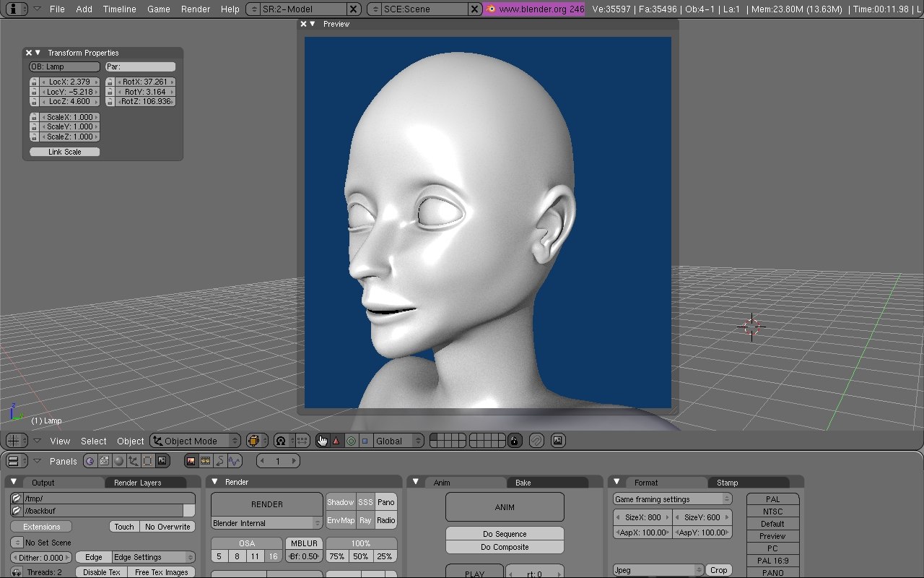Enable the OSA antialiasing toggle
This screenshot has height=578, width=924.
pyautogui.click(x=246, y=543)
